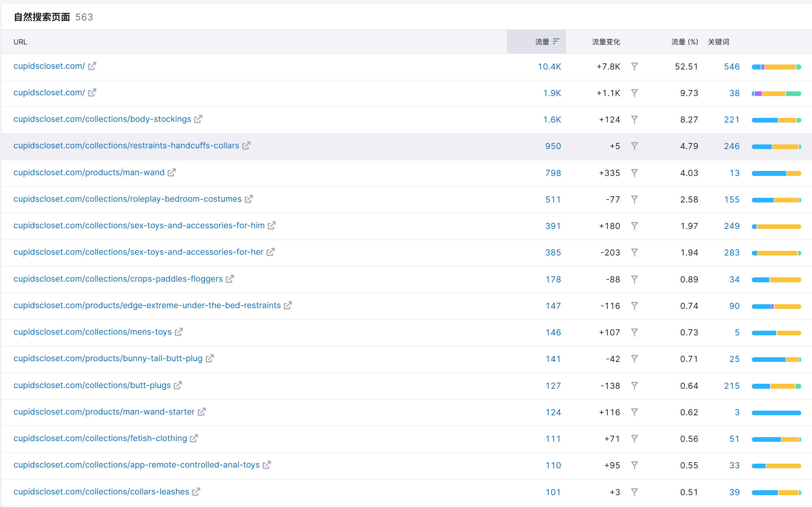
Task: Click filter icon in the 1.9K traffic row
Action: tap(635, 93)
